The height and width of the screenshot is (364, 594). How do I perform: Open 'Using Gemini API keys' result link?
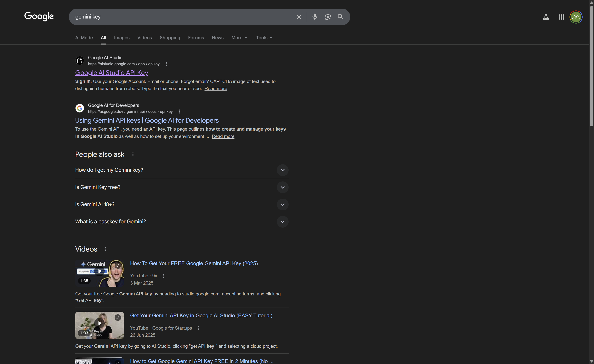coord(147,120)
